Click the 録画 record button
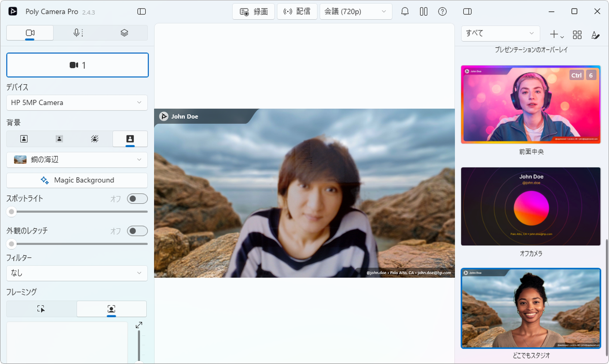 point(253,12)
